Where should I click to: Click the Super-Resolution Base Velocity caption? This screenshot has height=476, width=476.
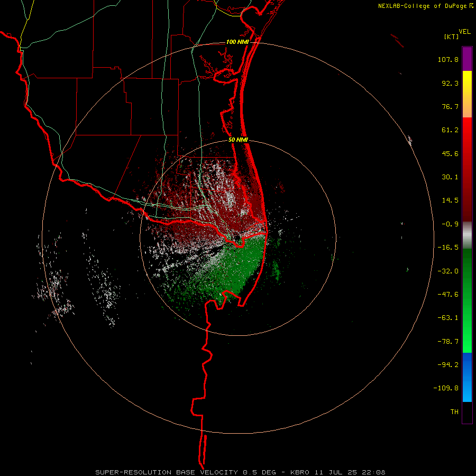coord(240,472)
